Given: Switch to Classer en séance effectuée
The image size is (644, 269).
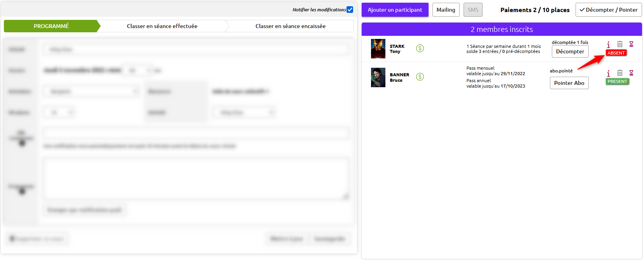Looking at the screenshot, I should pos(162,26).
